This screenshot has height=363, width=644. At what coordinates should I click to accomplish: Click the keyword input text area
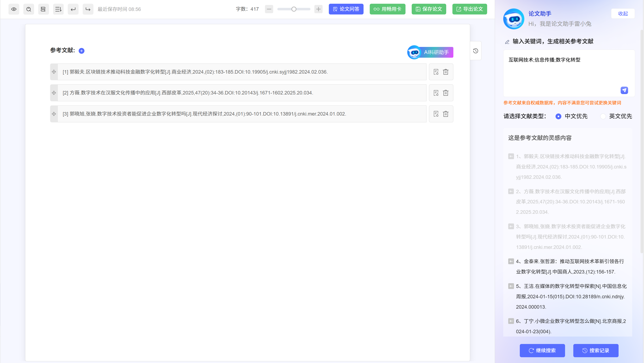[x=565, y=73]
